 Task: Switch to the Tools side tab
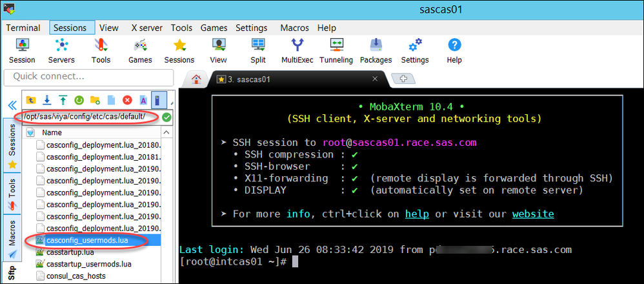(12, 193)
